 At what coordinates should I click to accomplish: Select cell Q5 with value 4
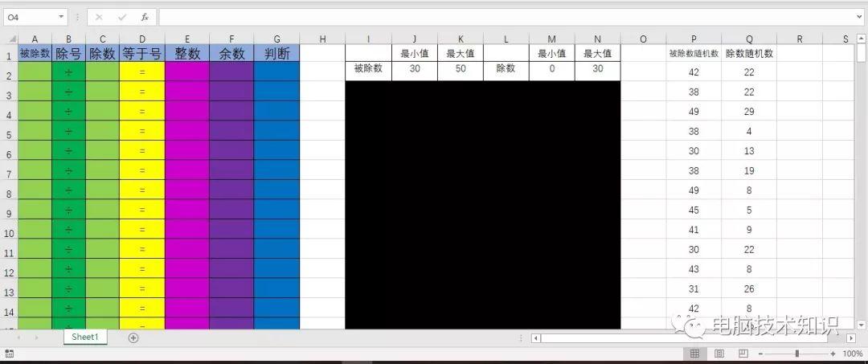point(749,131)
